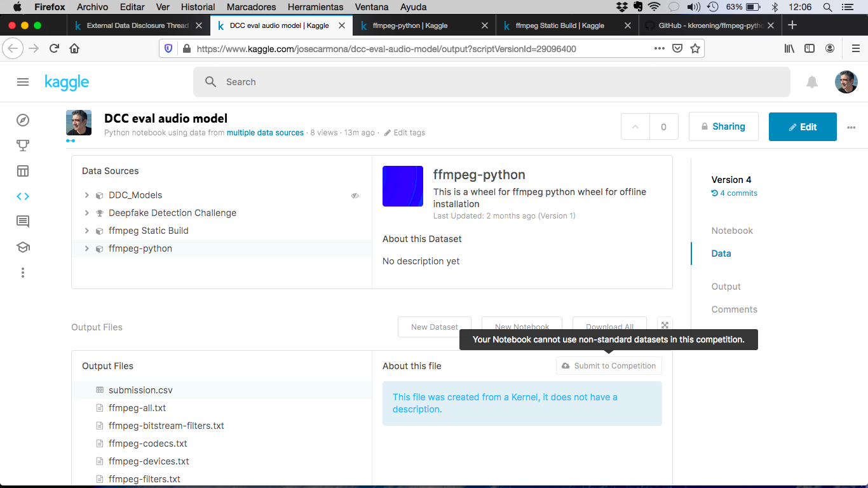Image resolution: width=868 pixels, height=488 pixels.
Task: Open Herramientas menu in menu bar
Action: coord(315,7)
